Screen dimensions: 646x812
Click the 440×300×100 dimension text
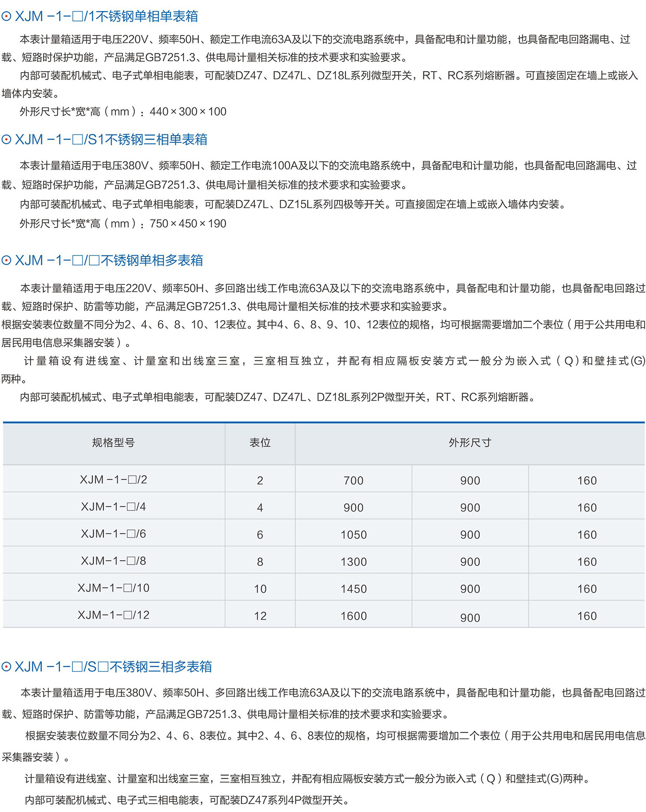coord(188,112)
